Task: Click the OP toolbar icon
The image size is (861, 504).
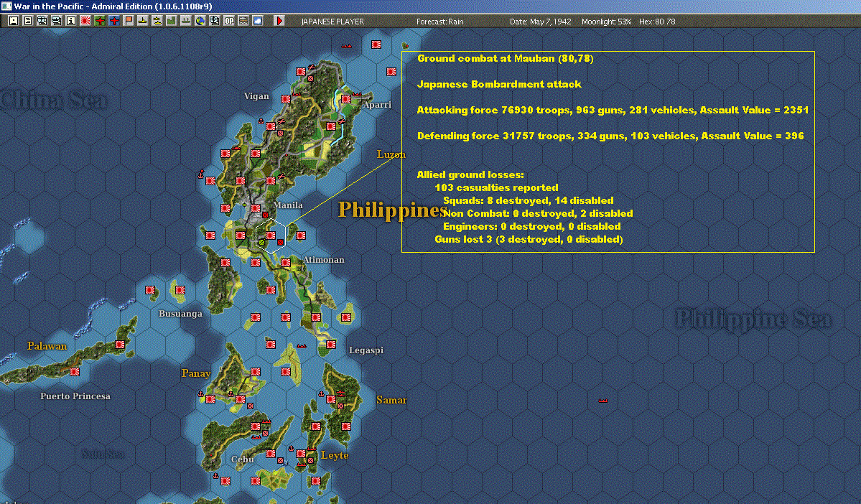Action: click(229, 21)
